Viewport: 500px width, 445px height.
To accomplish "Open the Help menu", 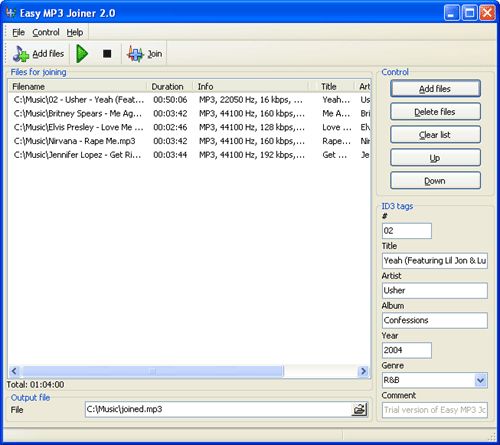I will [75, 32].
